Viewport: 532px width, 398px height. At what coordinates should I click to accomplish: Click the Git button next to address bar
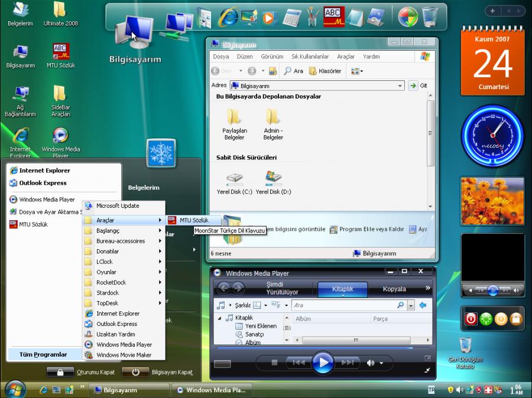pyautogui.click(x=418, y=86)
